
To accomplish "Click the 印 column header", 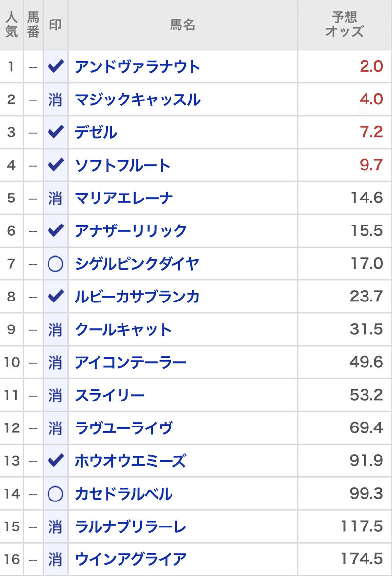I will 55,25.
